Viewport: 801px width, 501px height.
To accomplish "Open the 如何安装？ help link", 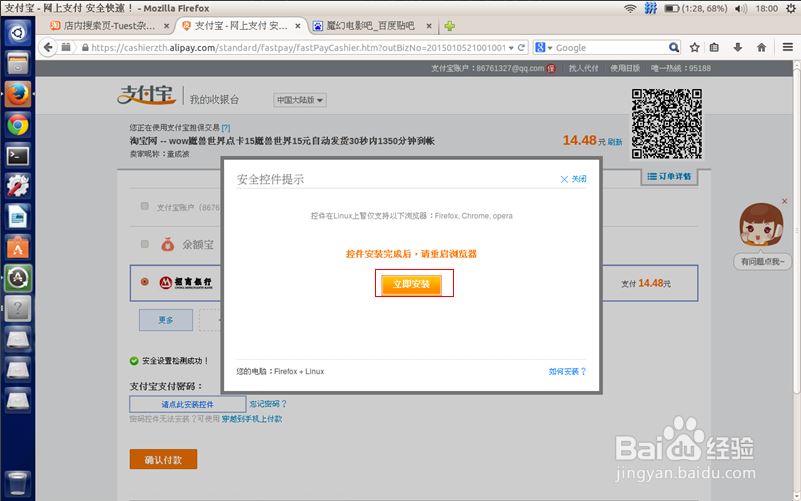I will click(x=567, y=371).
